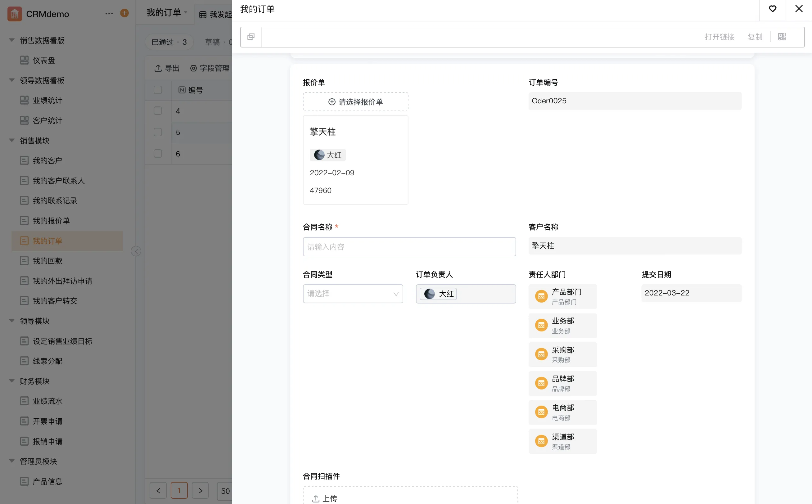Open 字段管理 field management
812x504 pixels.
[x=210, y=68]
